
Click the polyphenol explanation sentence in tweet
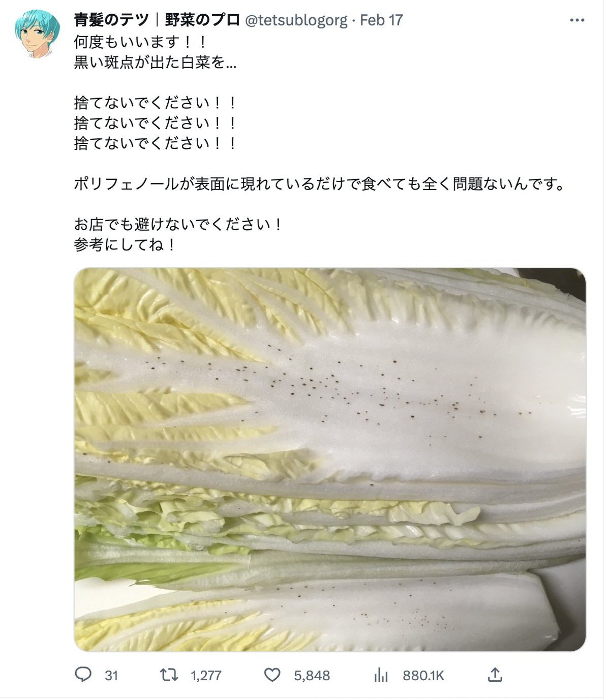(320, 184)
